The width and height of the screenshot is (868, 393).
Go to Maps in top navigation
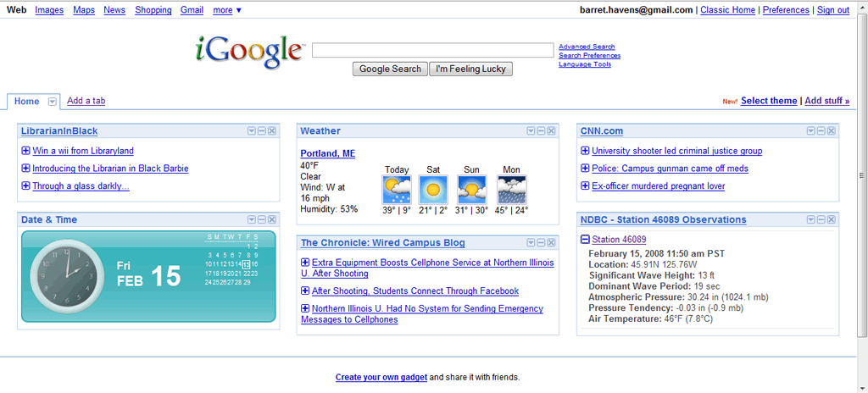(84, 10)
